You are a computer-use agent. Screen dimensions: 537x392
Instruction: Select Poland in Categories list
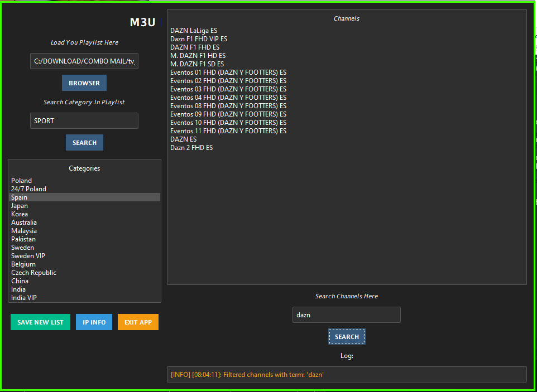pos(85,181)
